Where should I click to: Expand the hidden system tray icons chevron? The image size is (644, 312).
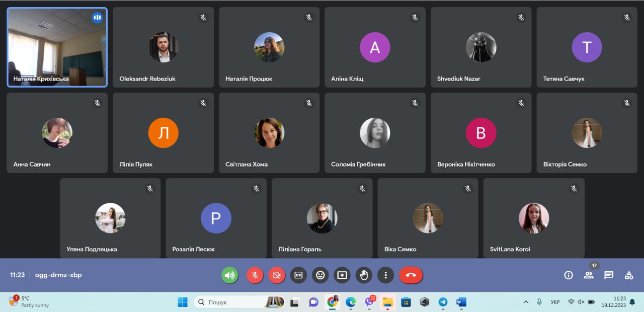click(526, 302)
